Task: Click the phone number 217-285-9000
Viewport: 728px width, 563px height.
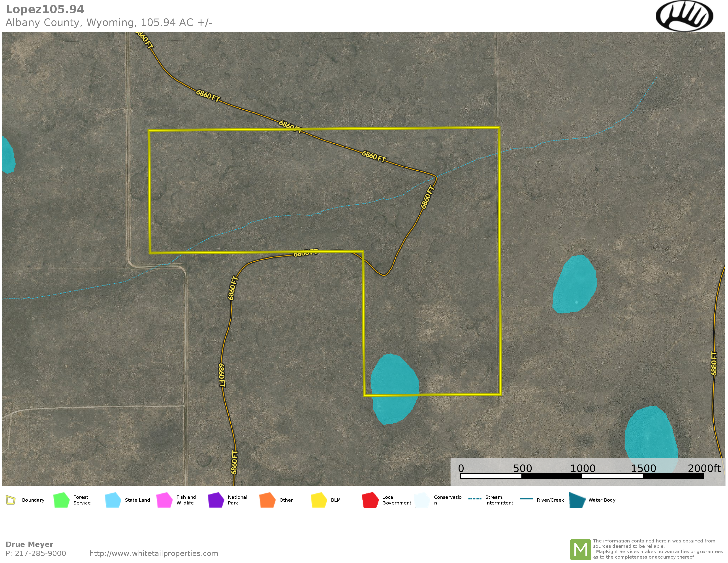Action: pos(40,554)
